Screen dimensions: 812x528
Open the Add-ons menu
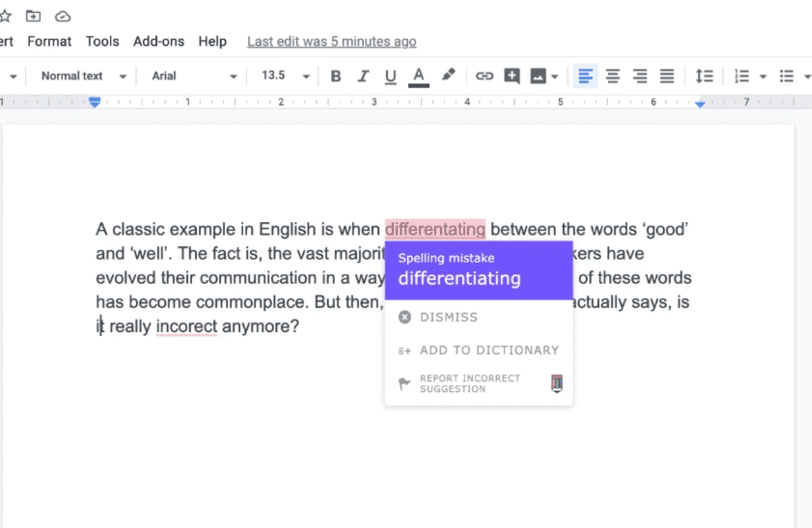[159, 41]
